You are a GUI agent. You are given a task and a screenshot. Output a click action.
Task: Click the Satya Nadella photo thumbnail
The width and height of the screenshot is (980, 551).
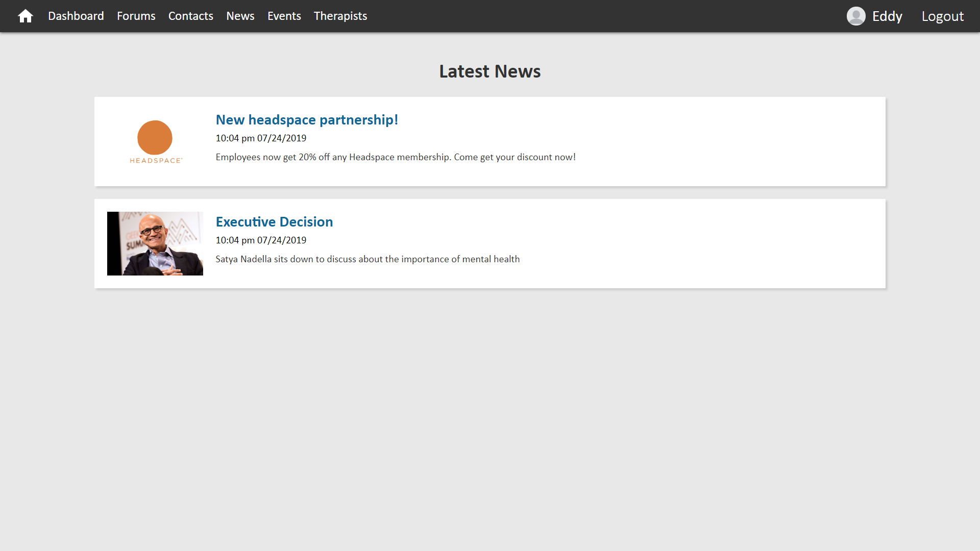155,243
